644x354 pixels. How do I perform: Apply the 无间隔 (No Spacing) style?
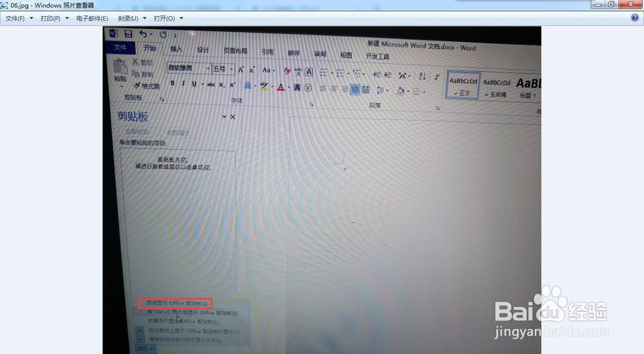[x=497, y=88]
